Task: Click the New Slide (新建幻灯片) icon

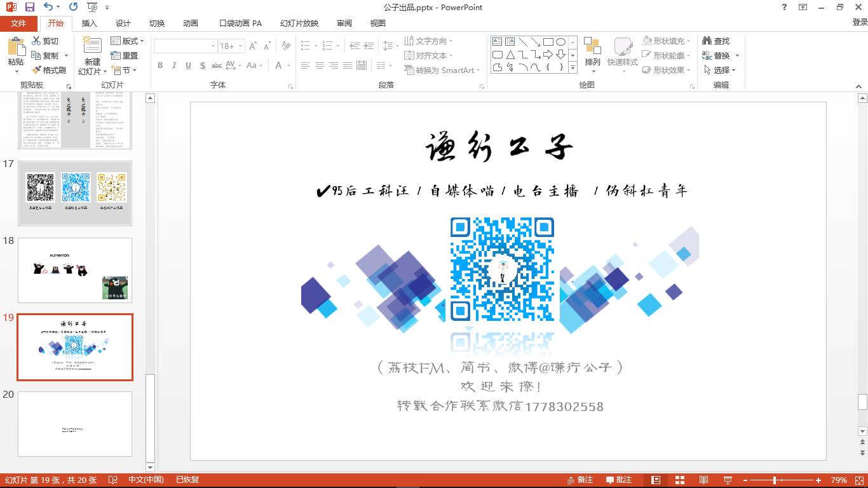Action: 93,47
